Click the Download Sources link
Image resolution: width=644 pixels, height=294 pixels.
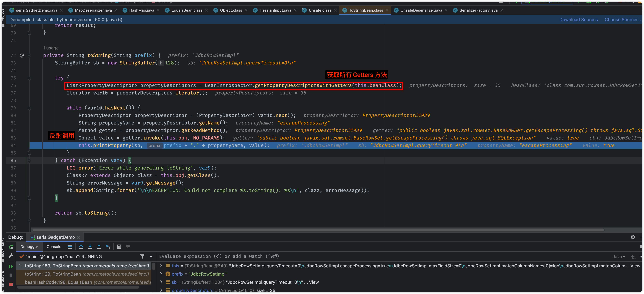click(x=578, y=19)
